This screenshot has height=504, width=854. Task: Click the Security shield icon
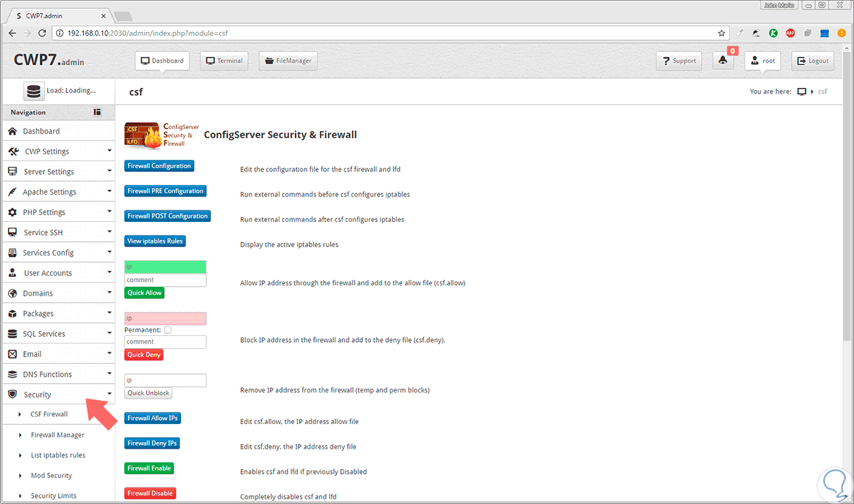pyautogui.click(x=12, y=395)
